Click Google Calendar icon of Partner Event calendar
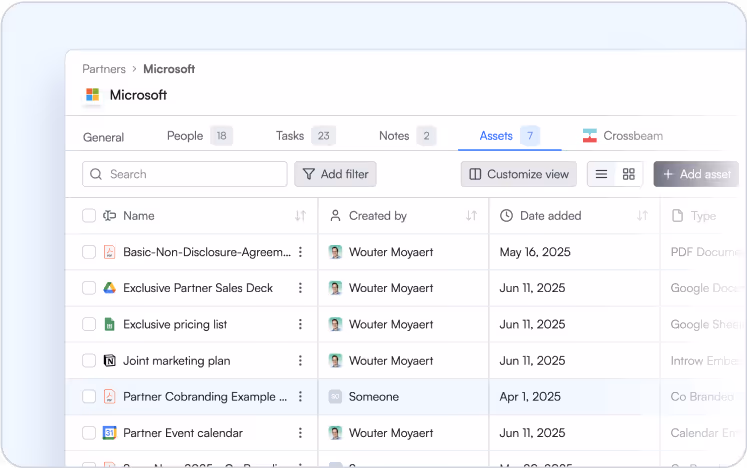The width and height of the screenshot is (747, 468). (110, 433)
